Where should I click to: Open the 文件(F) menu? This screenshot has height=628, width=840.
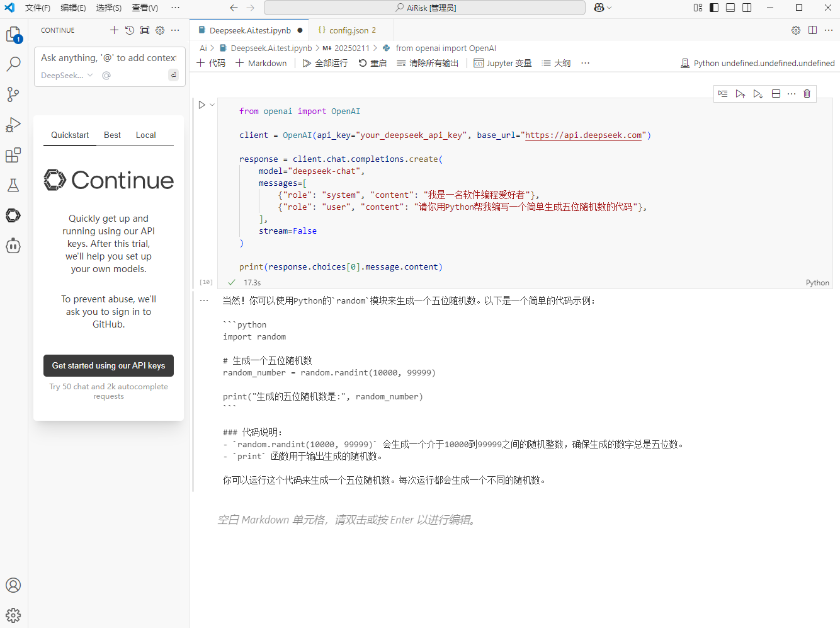38,8
